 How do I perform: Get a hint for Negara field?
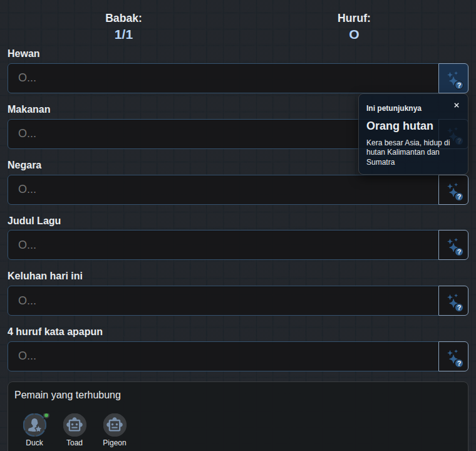click(453, 190)
